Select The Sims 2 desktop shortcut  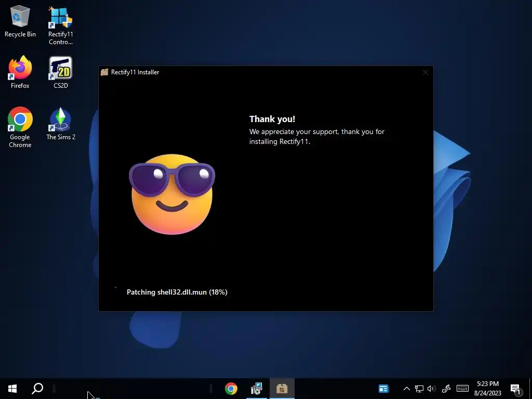tap(61, 124)
